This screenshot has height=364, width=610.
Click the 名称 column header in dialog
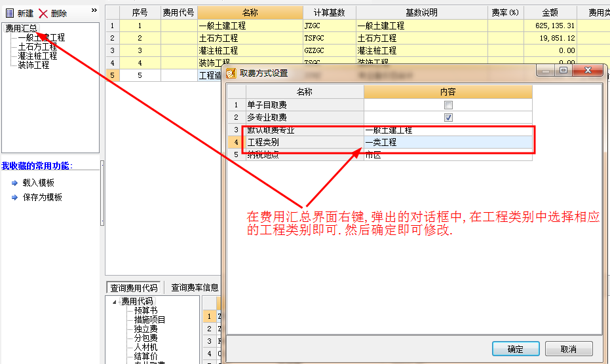[305, 92]
